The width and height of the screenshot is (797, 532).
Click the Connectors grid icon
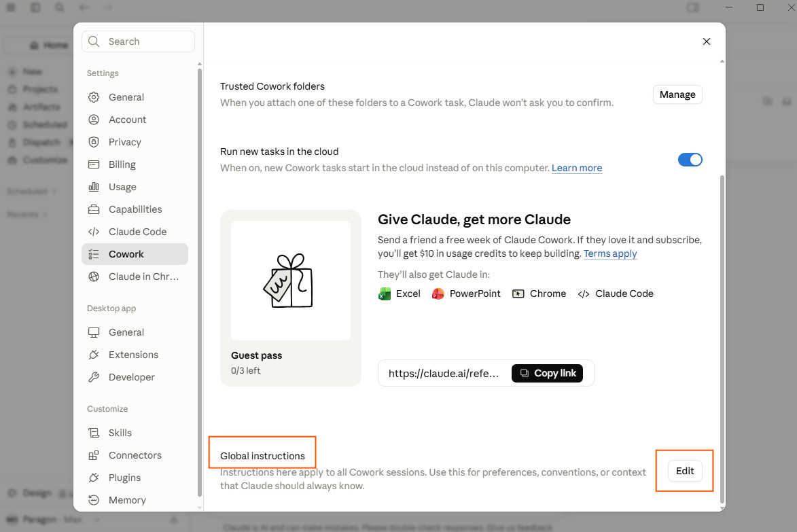coord(94,455)
